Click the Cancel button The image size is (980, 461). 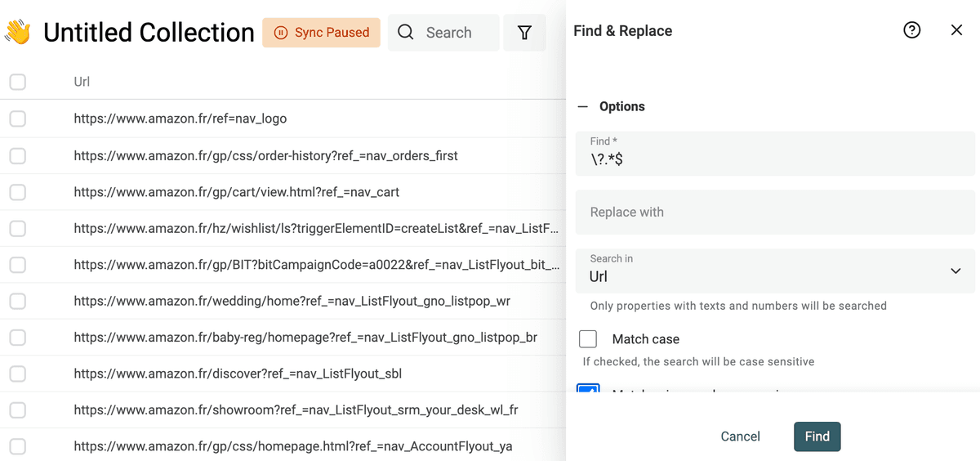tap(740, 436)
